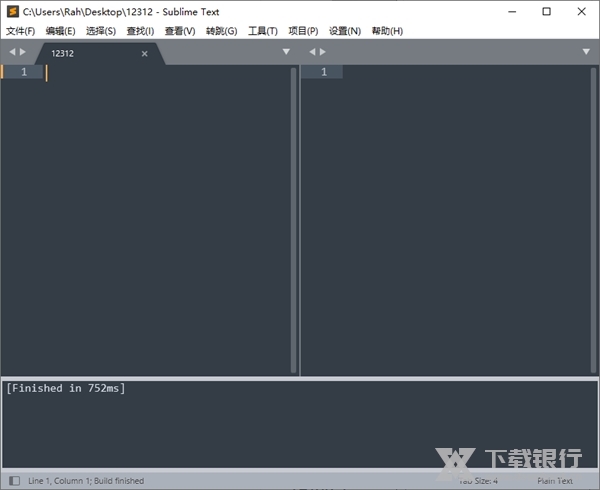Go to next tab in left pane
Screen dimensions: 600x490
coord(23,52)
